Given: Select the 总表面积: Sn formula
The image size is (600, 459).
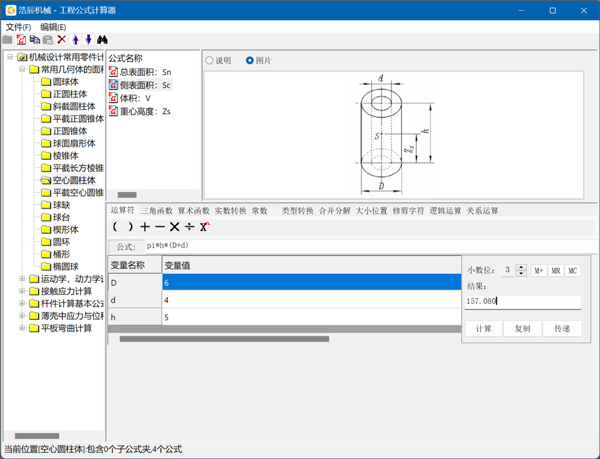Looking at the screenshot, I should point(140,72).
